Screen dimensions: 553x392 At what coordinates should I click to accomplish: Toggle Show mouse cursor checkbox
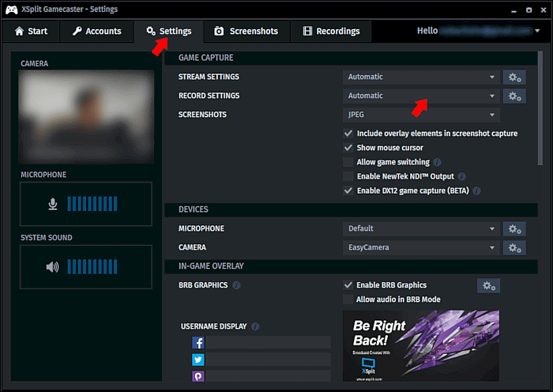coord(348,148)
